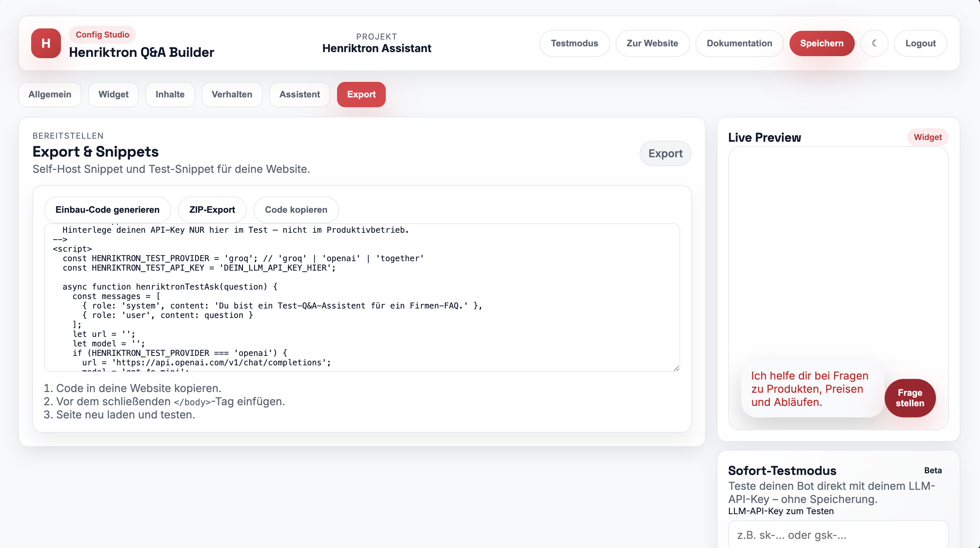Open the Dokumentation
Screen dimensions: 980x548
pyautogui.click(x=739, y=43)
